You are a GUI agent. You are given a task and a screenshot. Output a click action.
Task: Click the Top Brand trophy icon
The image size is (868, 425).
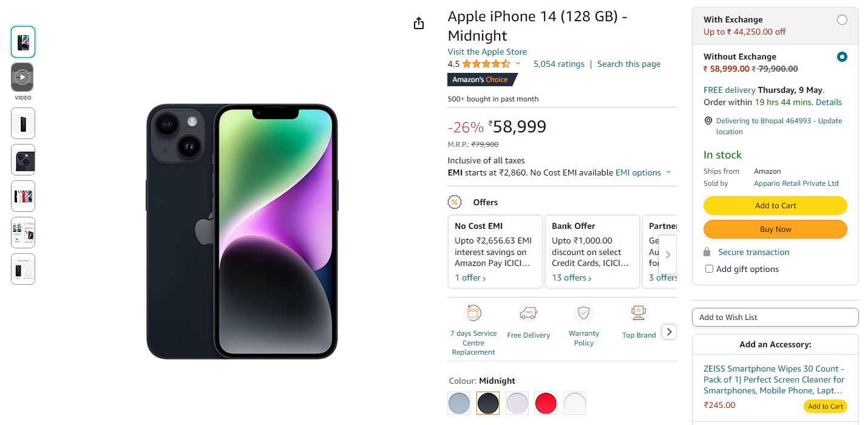[x=639, y=313]
